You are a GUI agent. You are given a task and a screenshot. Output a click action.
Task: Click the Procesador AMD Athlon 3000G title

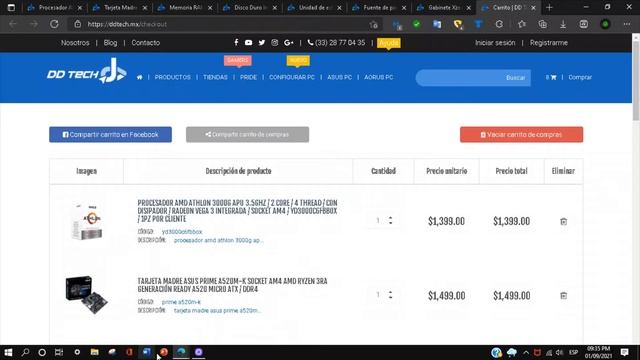[x=238, y=211]
